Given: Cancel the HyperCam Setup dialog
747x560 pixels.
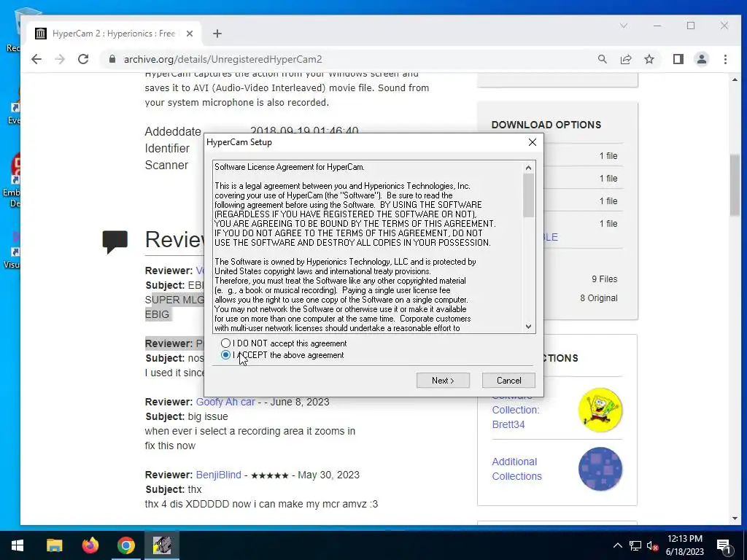Looking at the screenshot, I should [x=508, y=380].
